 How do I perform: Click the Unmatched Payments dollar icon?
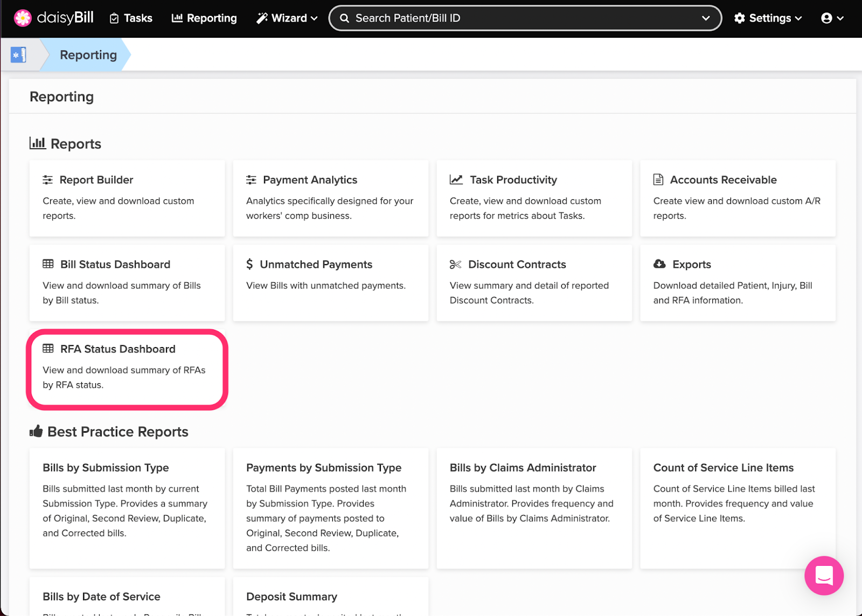249,265
